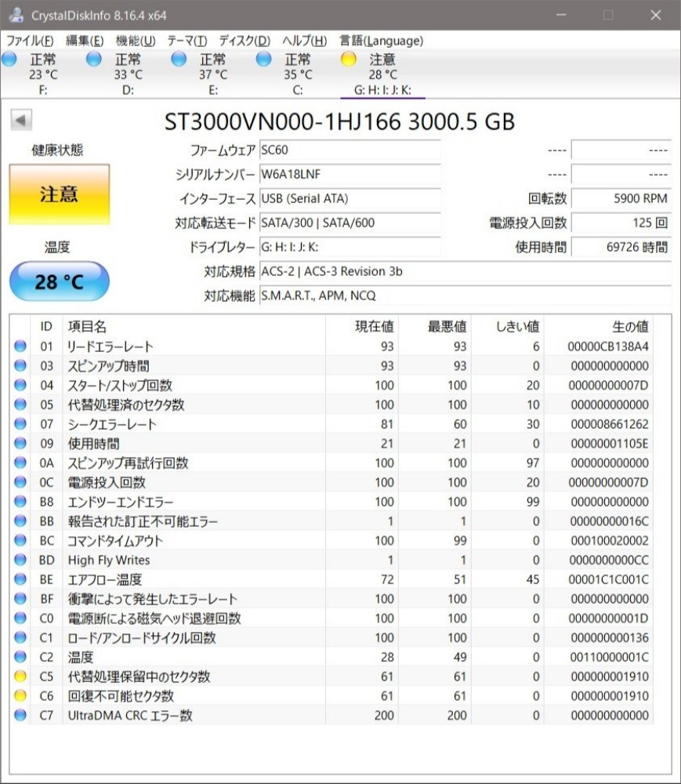Click status orb of row C2 温度
Screen dimensions: 681x784
(20, 657)
